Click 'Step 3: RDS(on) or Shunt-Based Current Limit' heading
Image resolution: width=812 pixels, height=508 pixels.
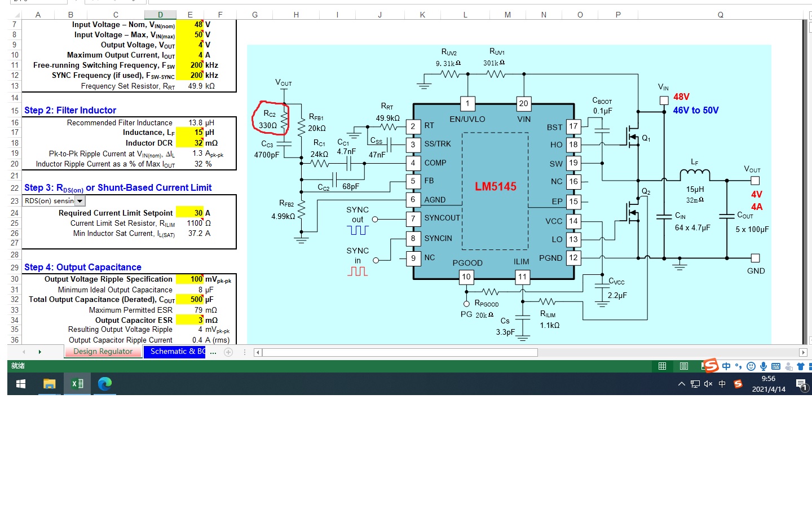tap(118, 188)
